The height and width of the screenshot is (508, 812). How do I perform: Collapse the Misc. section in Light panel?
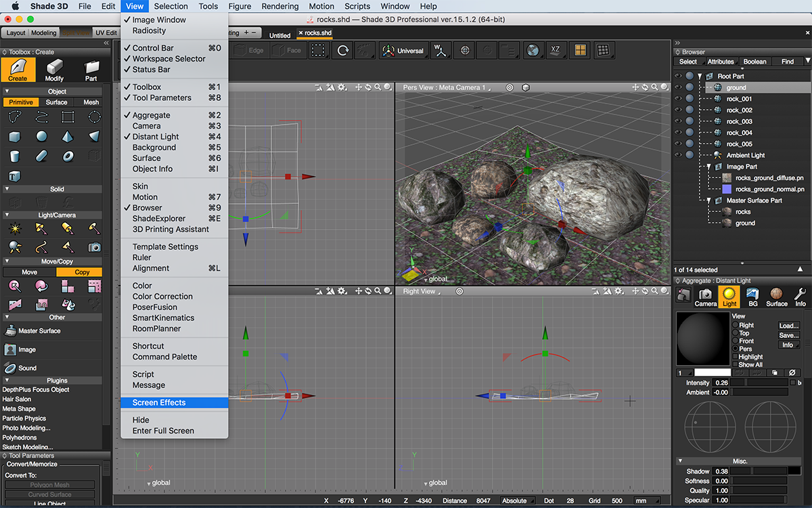click(680, 461)
